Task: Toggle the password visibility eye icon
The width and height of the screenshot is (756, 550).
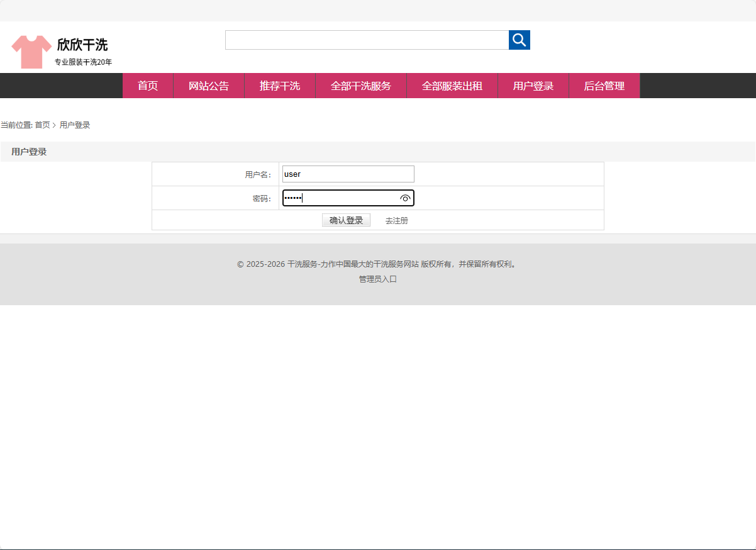Action: click(x=404, y=198)
